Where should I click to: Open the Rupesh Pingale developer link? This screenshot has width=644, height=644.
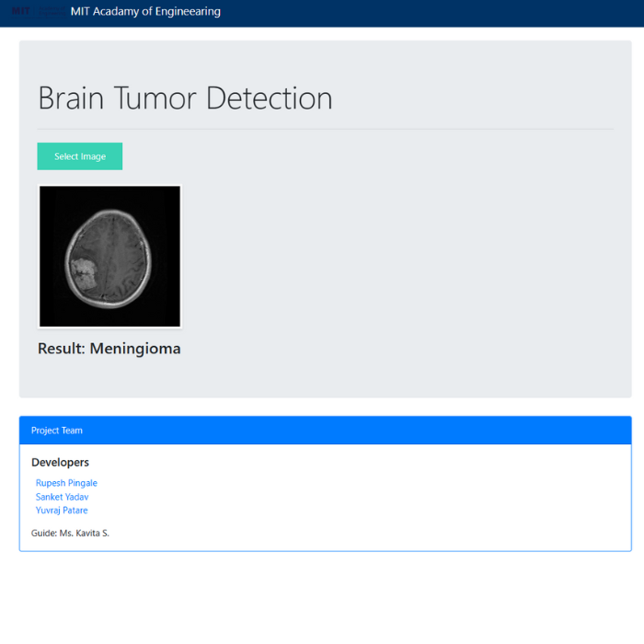(66, 483)
